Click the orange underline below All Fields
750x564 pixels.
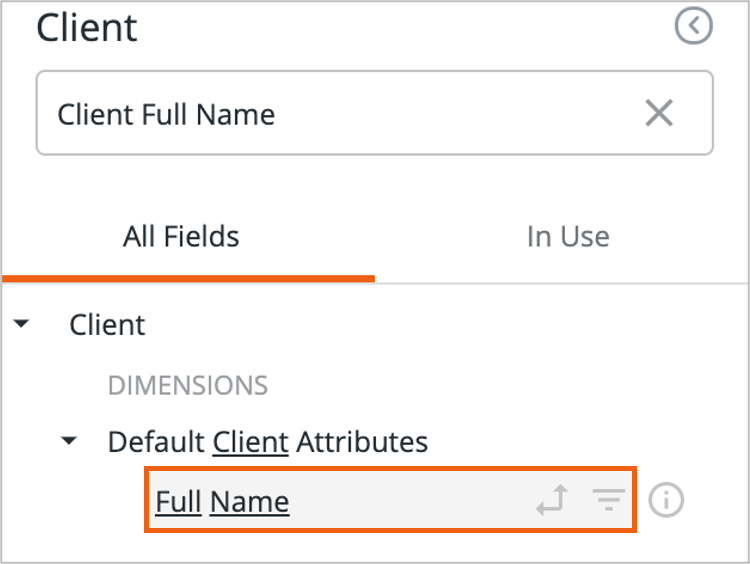[188, 278]
